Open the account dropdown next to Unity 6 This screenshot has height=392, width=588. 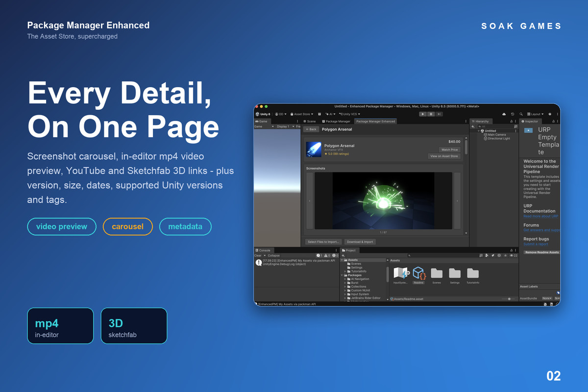(280, 114)
